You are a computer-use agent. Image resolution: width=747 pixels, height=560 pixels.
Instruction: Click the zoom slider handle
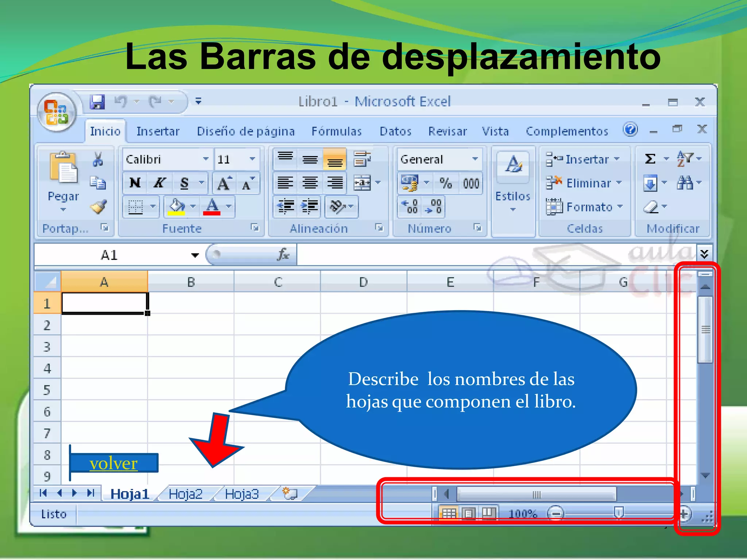pos(618,513)
